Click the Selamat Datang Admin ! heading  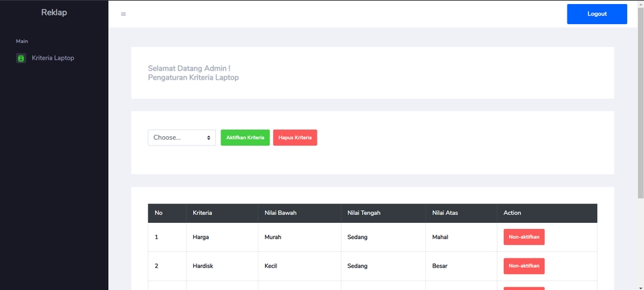189,68
